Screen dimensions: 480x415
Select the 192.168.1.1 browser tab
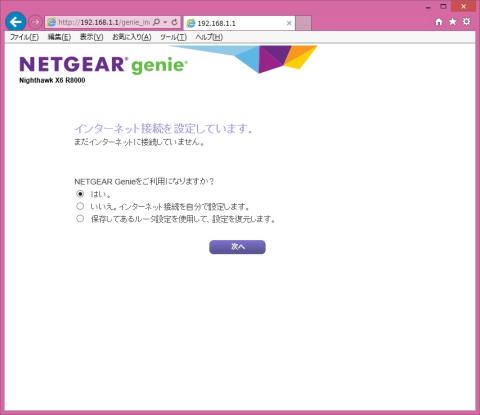click(x=239, y=23)
